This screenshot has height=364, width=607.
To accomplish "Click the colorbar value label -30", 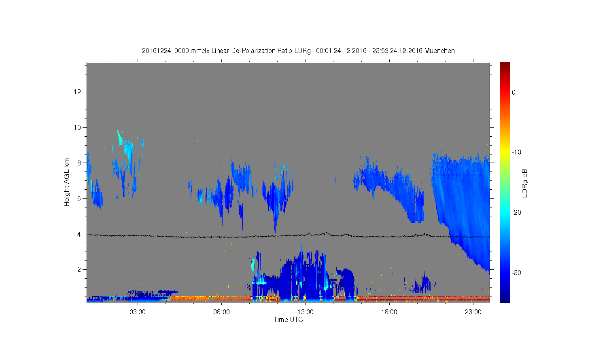I will [516, 273].
